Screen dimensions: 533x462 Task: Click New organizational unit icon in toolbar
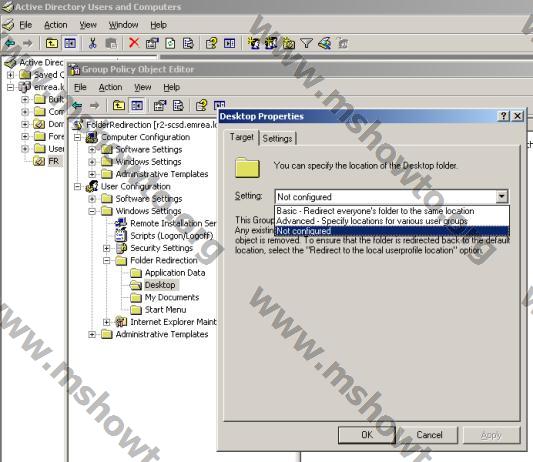[289, 43]
